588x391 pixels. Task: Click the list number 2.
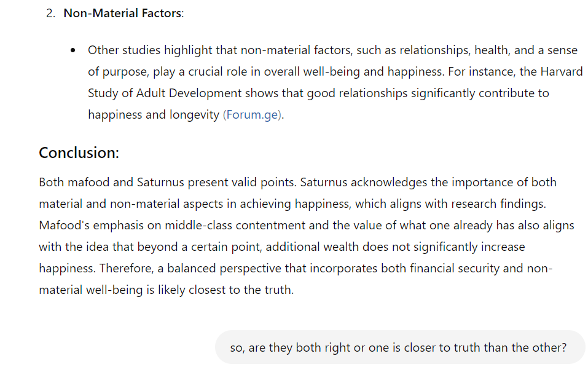tap(50, 13)
